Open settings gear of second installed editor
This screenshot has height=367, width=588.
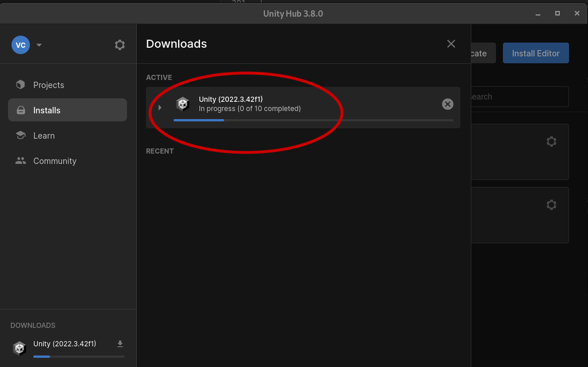551,205
